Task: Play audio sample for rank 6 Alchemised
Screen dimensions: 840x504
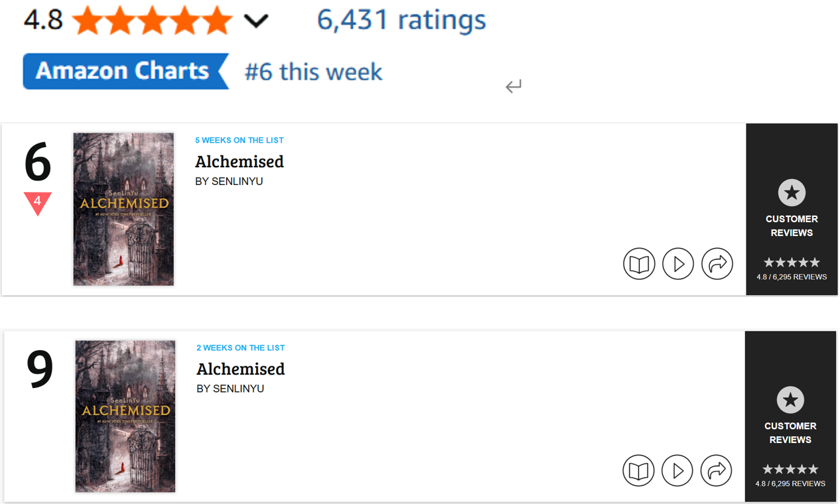Action: coord(677,264)
